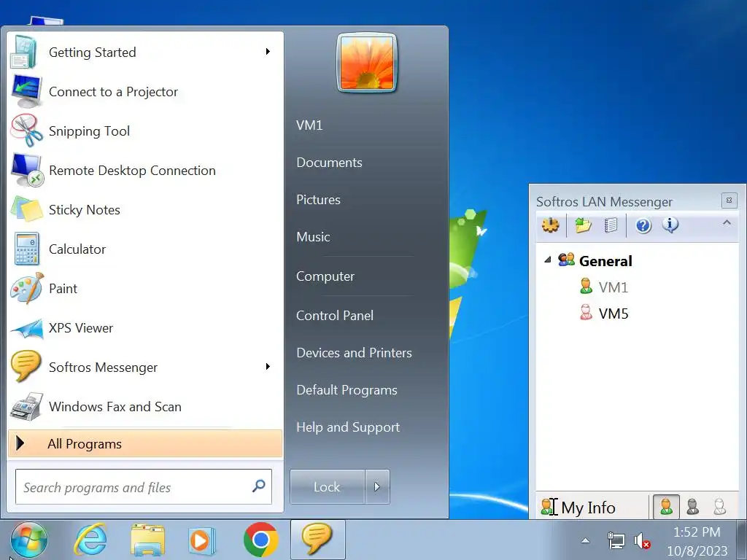This screenshot has width=747, height=560.
Task: Open Softros Messenger in Start menu
Action: click(145, 367)
